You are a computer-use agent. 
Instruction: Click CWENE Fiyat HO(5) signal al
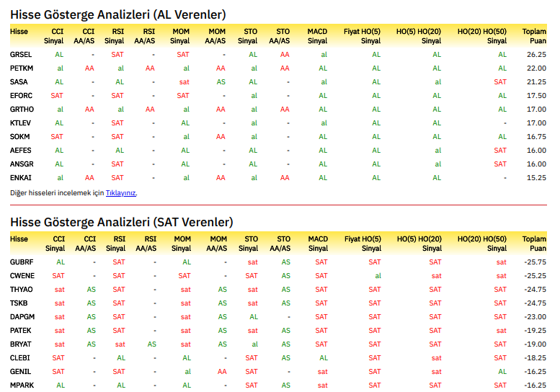pos(378,276)
